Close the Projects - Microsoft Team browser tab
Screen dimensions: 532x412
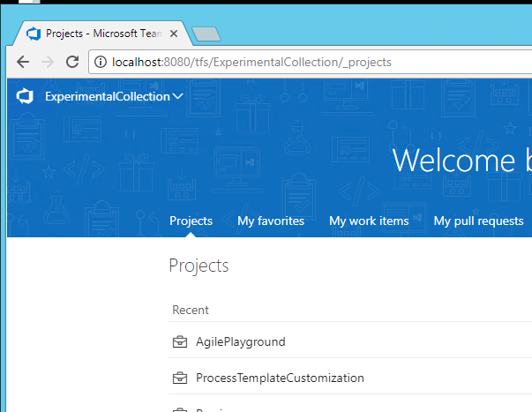point(174,34)
